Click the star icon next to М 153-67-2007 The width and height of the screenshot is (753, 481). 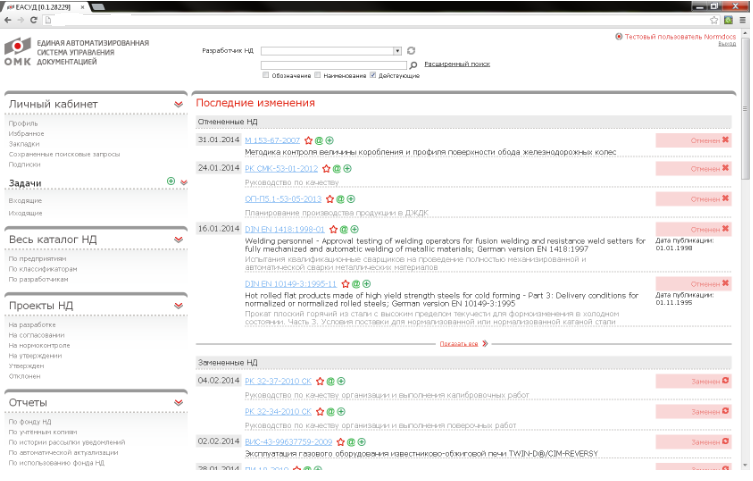coord(309,141)
